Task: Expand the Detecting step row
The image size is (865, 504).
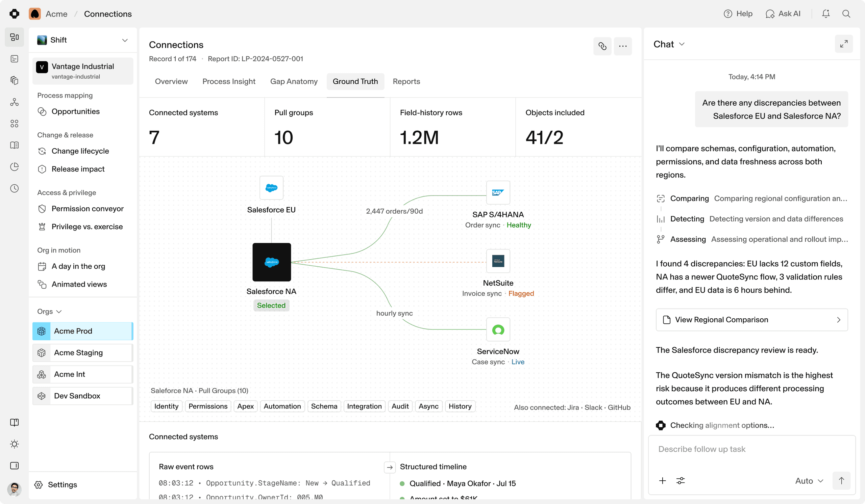Action: 752,219
